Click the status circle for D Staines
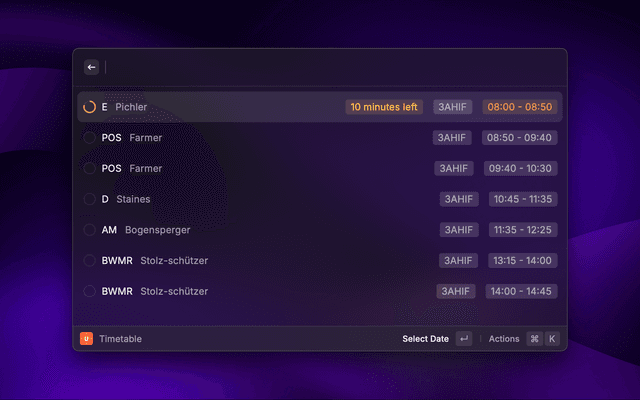Image resolution: width=640 pixels, height=400 pixels. tap(89, 199)
